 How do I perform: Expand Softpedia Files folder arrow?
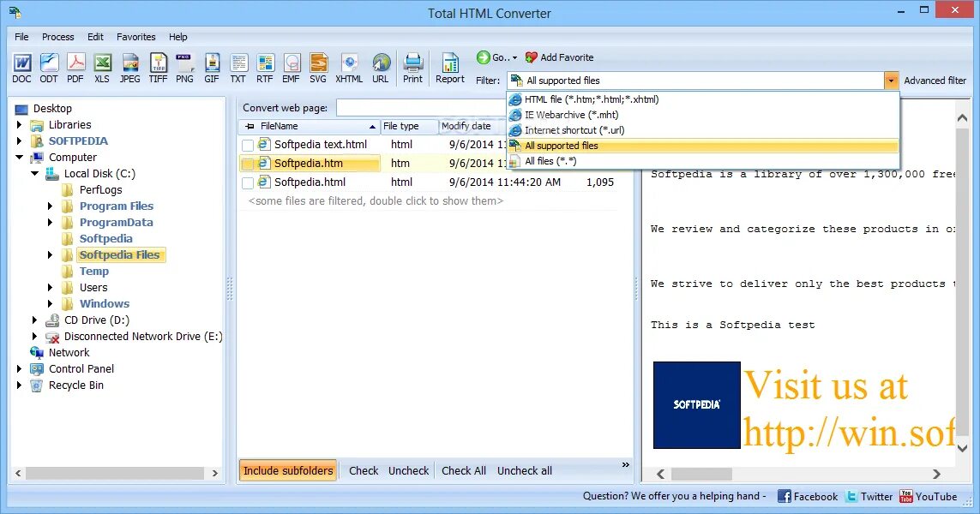click(x=50, y=254)
